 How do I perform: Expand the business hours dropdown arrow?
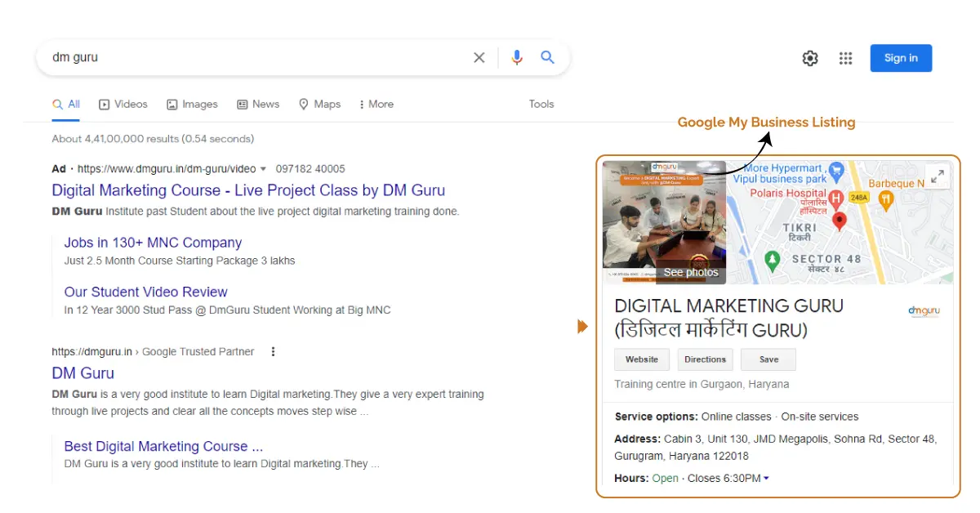pyautogui.click(x=766, y=479)
